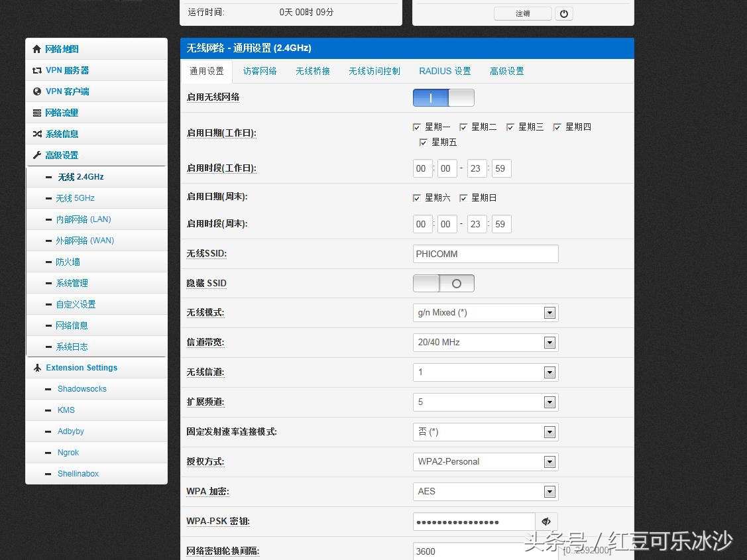Image resolution: width=747 pixels, height=560 pixels.
Task: Click the 网络流量 traffic icon
Action: [37, 112]
